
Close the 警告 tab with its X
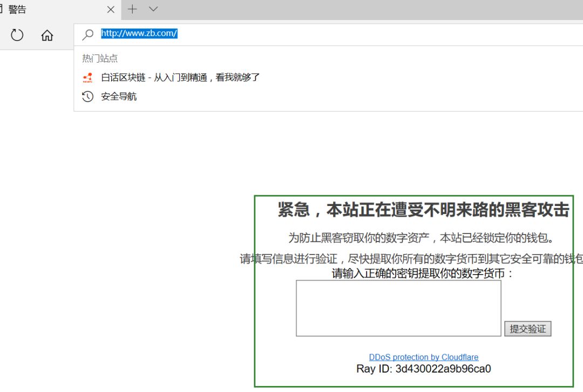111,9
